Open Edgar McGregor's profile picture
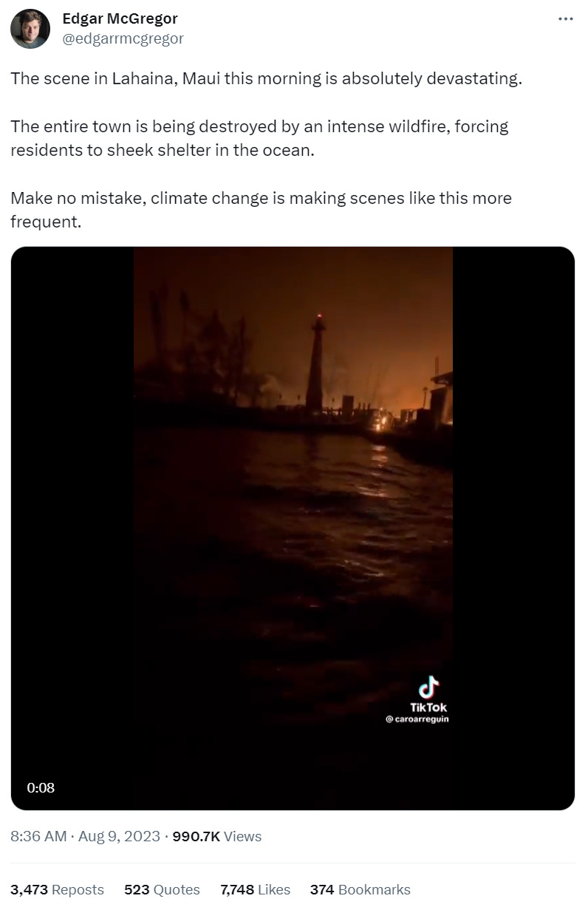 [30, 29]
